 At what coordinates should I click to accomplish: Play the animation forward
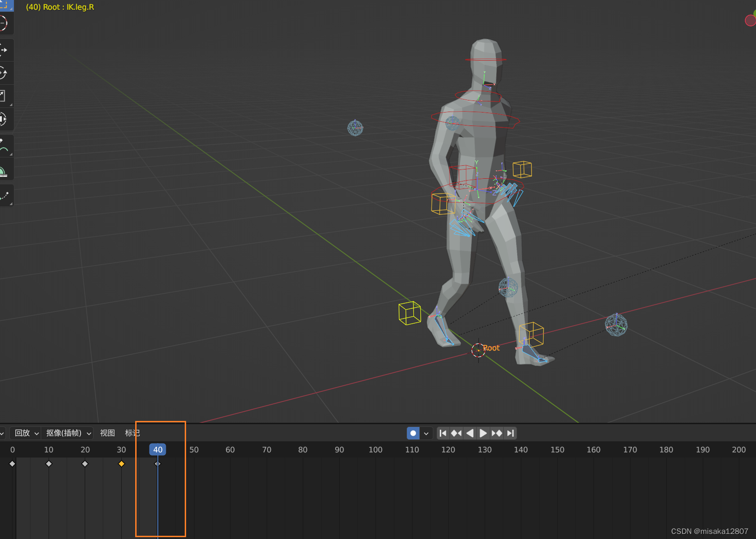[483, 433]
